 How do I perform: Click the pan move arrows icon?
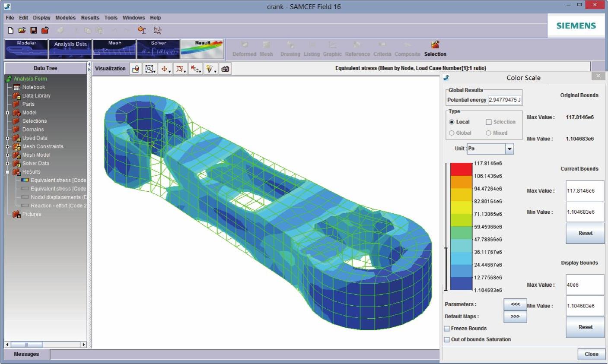165,69
